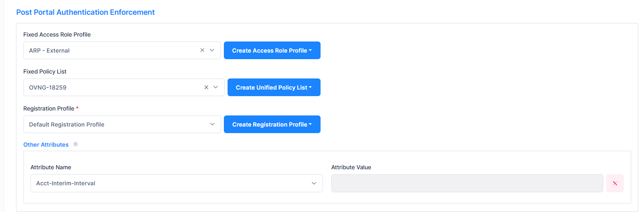The image size is (644, 212).
Task: Click Post Portal Authentication Enforcement heading
Action: (85, 12)
